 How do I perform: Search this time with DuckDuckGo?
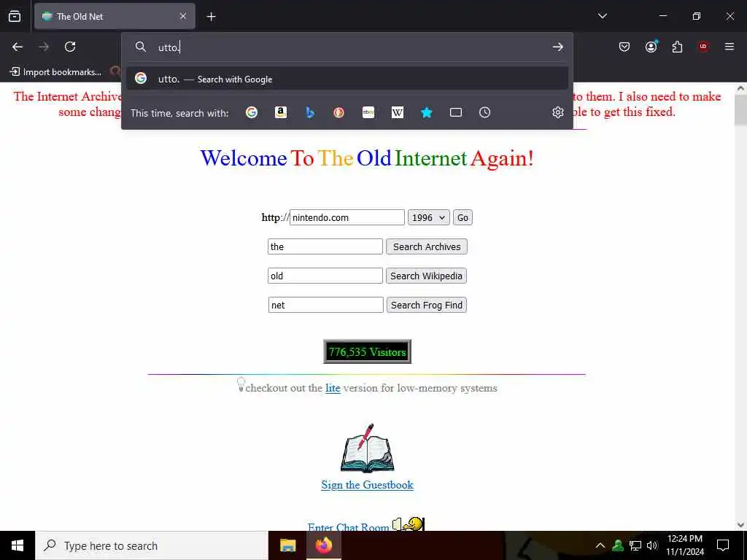click(338, 112)
